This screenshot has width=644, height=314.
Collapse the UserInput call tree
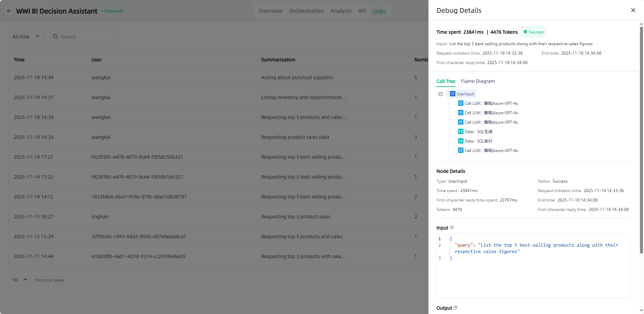point(440,94)
